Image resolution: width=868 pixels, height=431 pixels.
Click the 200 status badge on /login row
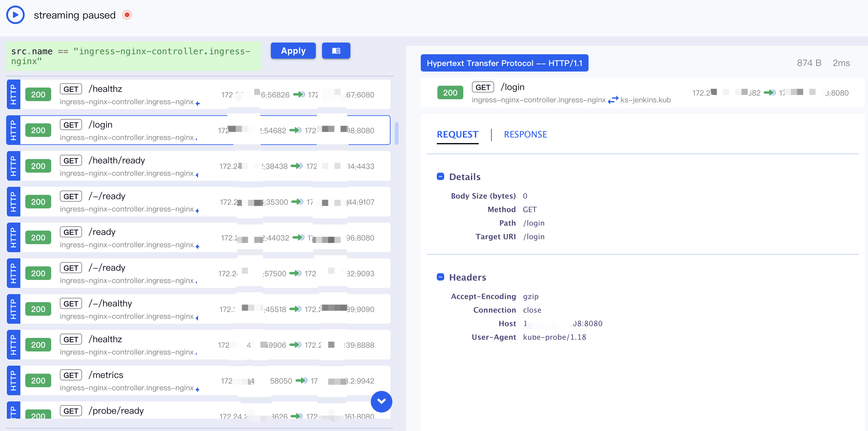pyautogui.click(x=38, y=130)
